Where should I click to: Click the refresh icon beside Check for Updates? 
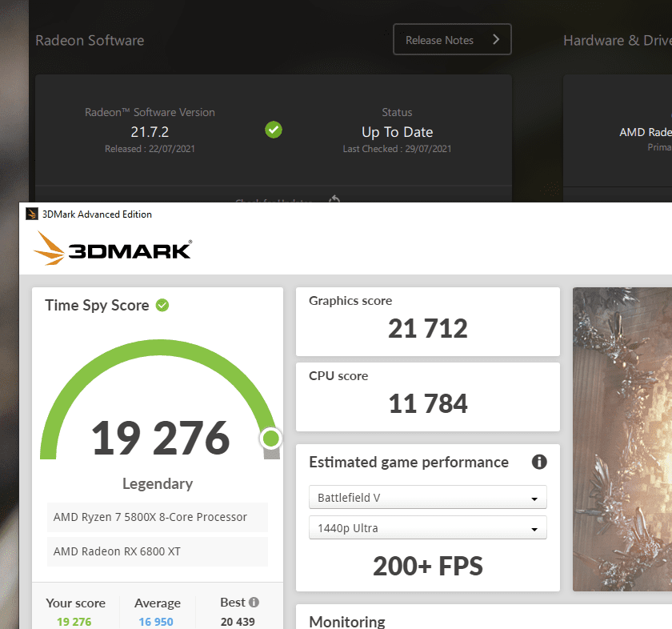coord(334,199)
